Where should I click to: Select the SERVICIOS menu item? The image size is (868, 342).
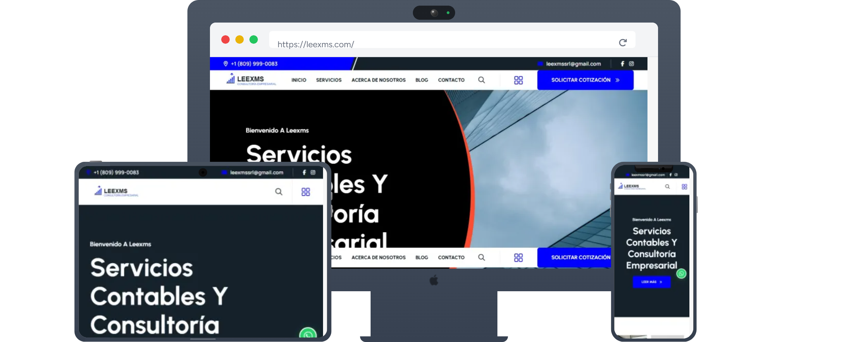pos(328,80)
